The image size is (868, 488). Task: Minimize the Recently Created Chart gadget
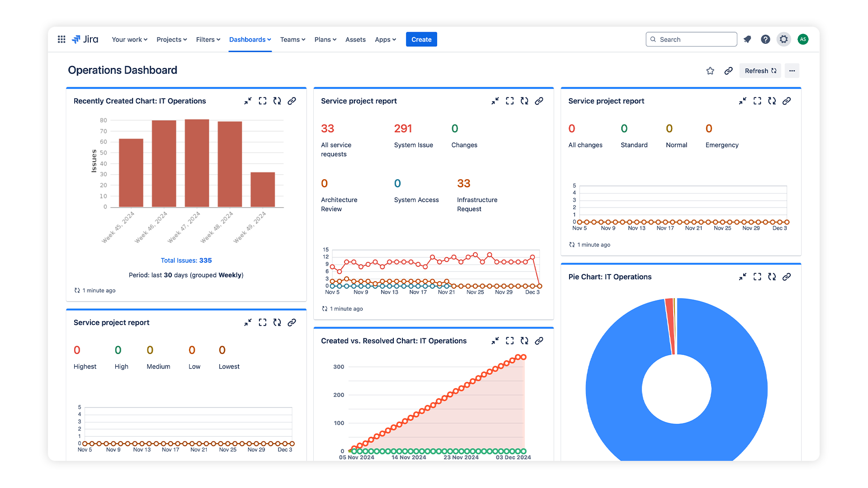(x=248, y=101)
